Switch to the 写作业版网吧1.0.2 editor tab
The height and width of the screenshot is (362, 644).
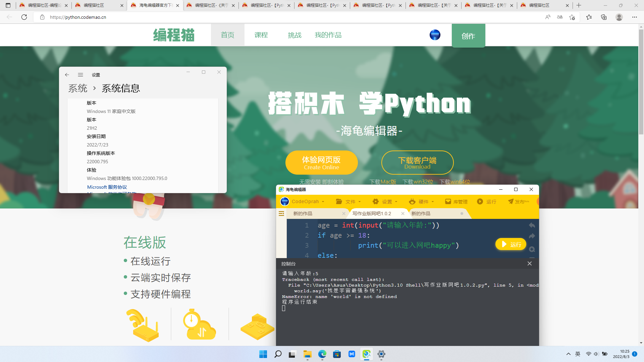tap(372, 214)
